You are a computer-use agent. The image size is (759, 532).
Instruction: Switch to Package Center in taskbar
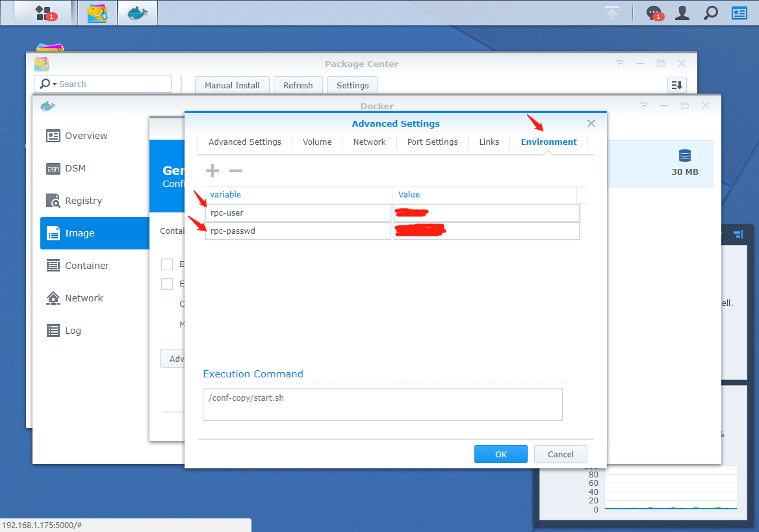pos(97,12)
